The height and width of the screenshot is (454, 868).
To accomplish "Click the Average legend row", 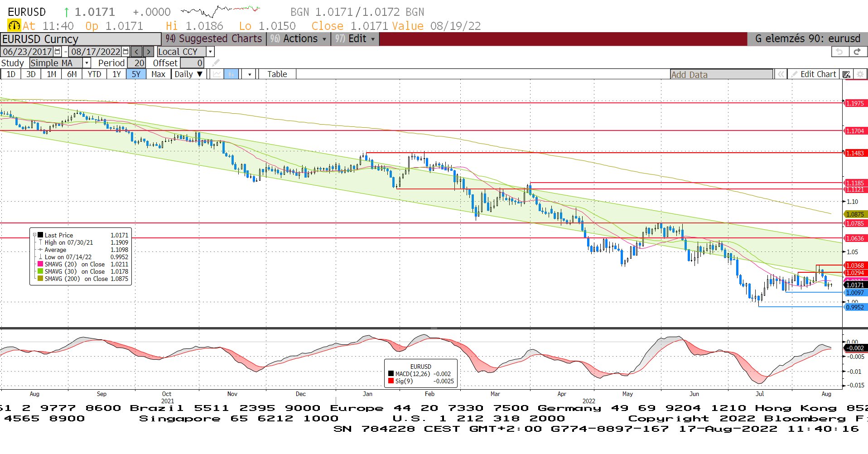I will (83, 250).
